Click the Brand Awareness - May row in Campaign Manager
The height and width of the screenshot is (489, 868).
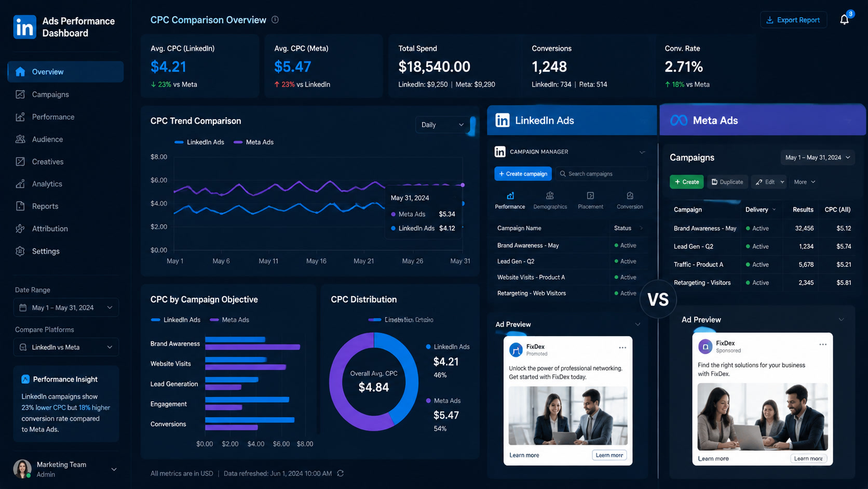569,245
